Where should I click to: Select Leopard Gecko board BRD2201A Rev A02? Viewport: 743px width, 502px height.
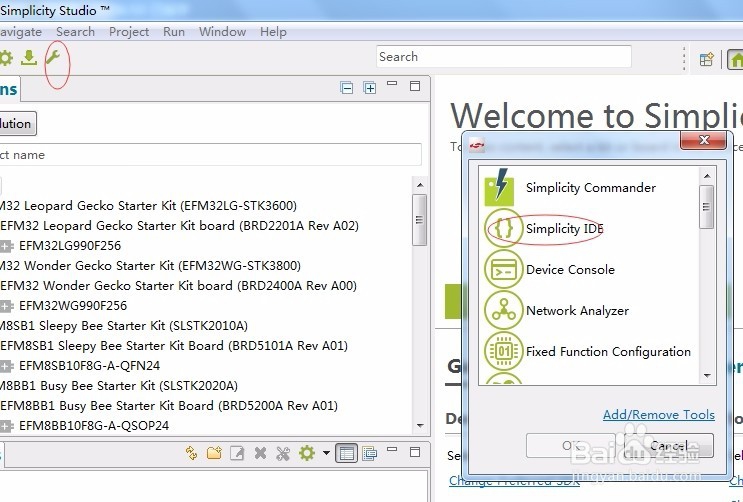pyautogui.click(x=180, y=226)
